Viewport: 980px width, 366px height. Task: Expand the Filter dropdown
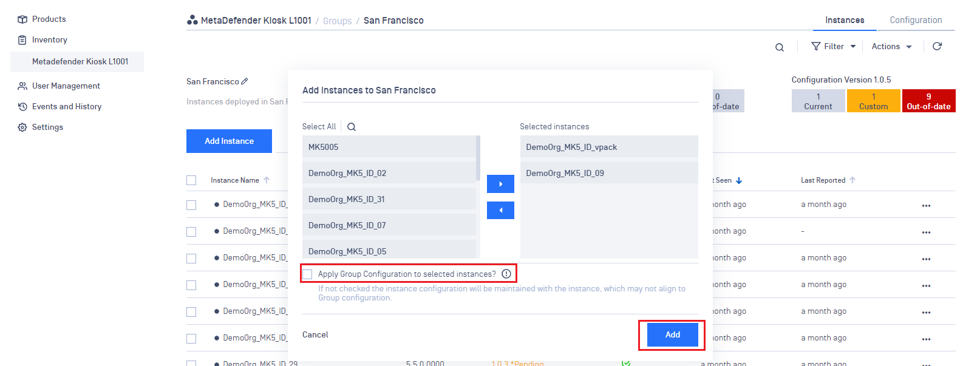[x=834, y=46]
